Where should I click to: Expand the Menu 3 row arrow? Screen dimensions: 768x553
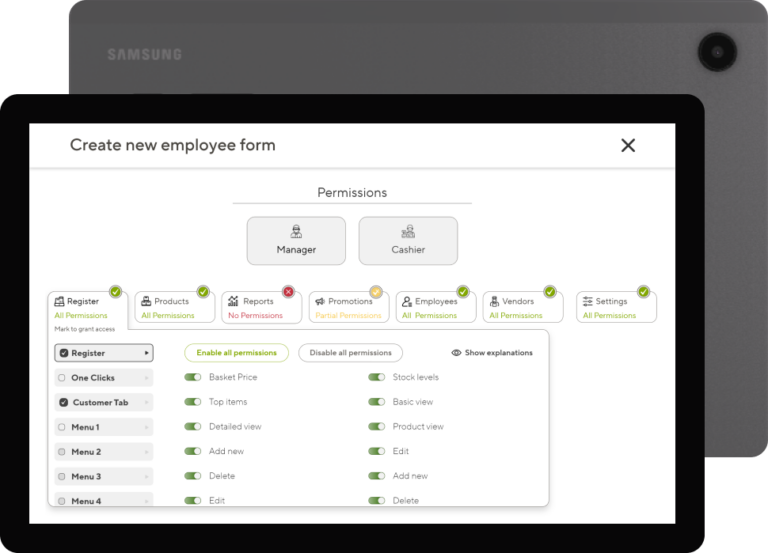(x=147, y=477)
